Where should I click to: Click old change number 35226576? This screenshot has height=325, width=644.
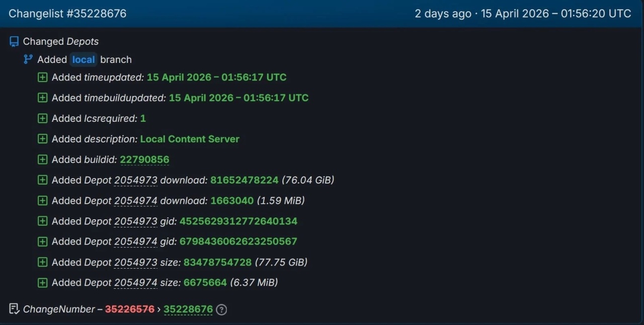pos(130,309)
